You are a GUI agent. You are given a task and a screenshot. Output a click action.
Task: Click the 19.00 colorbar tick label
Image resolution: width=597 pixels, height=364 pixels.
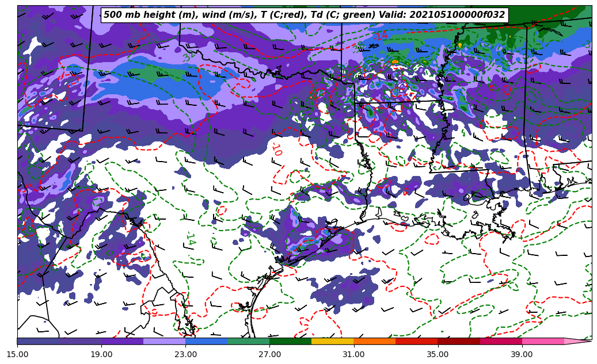click(x=101, y=354)
